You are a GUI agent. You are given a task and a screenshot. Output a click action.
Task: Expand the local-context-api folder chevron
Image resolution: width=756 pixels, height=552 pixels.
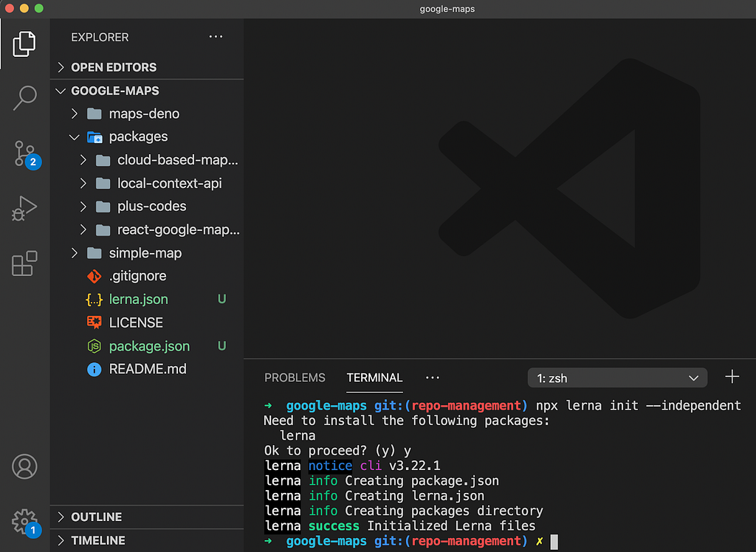[x=83, y=183]
